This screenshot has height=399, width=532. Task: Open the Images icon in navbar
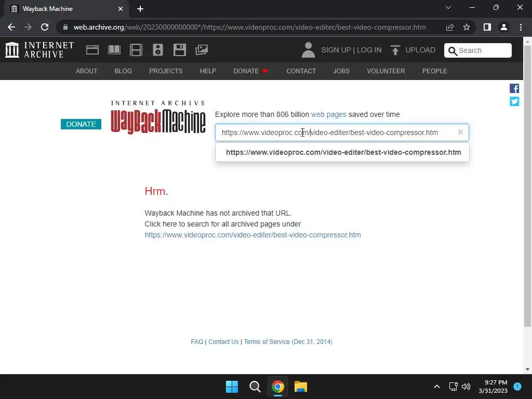coord(202,50)
